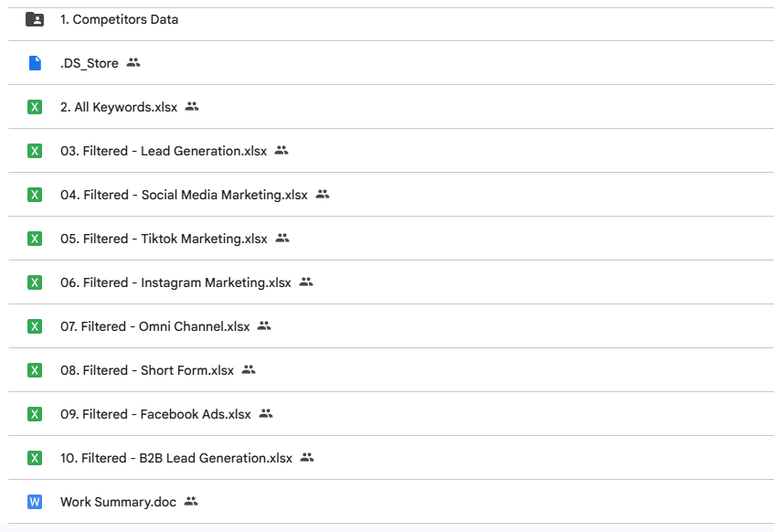Click shared icon beside Work Summary.doc
The image size is (774, 532).
(191, 502)
